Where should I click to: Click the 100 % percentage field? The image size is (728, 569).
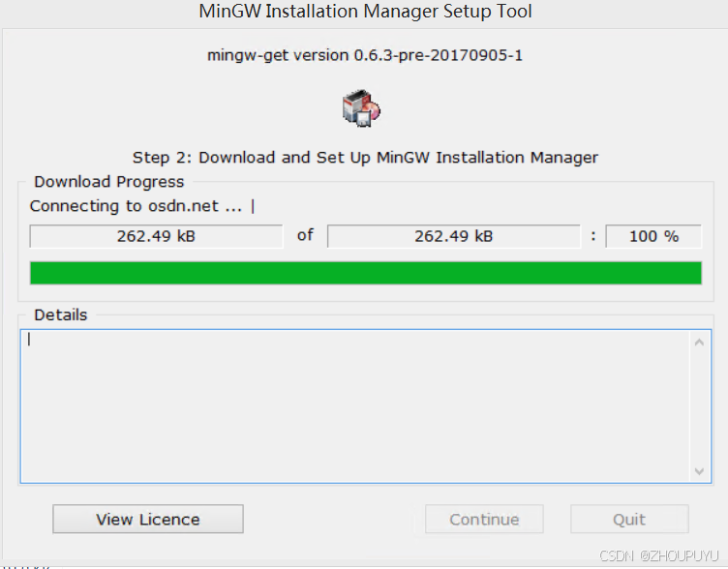[x=653, y=236]
